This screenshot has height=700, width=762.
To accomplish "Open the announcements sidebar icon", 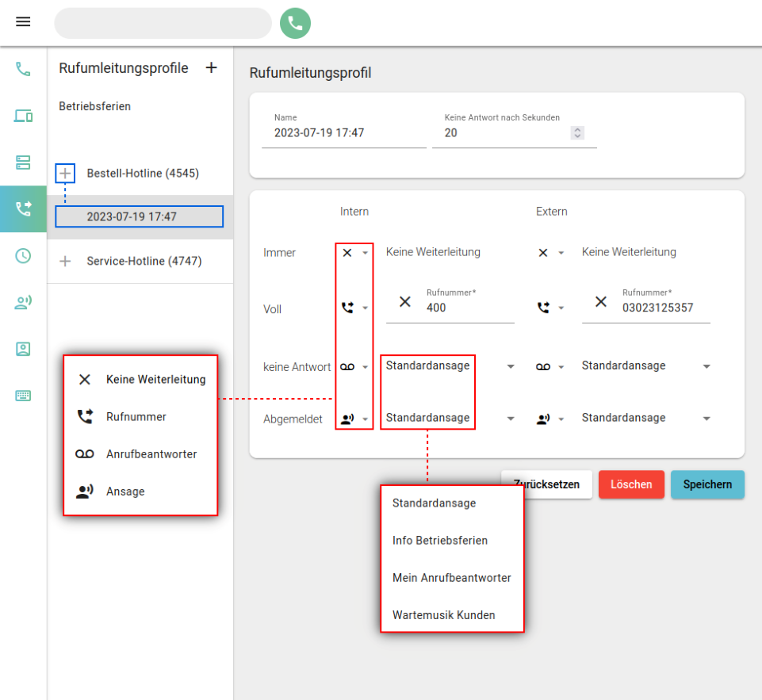I will (23, 302).
